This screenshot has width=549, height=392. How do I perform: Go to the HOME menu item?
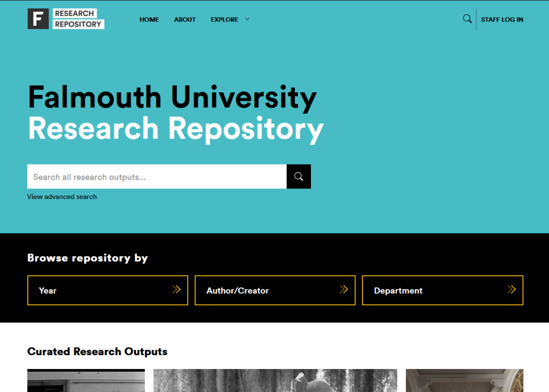(x=149, y=19)
